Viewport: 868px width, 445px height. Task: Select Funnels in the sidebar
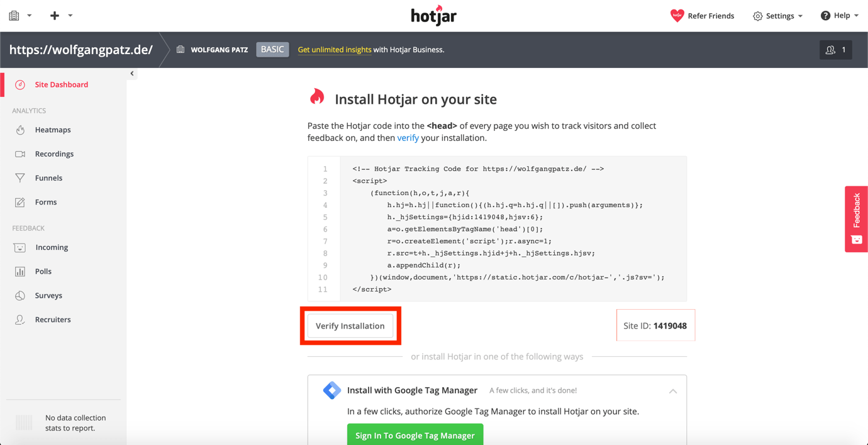click(x=48, y=178)
